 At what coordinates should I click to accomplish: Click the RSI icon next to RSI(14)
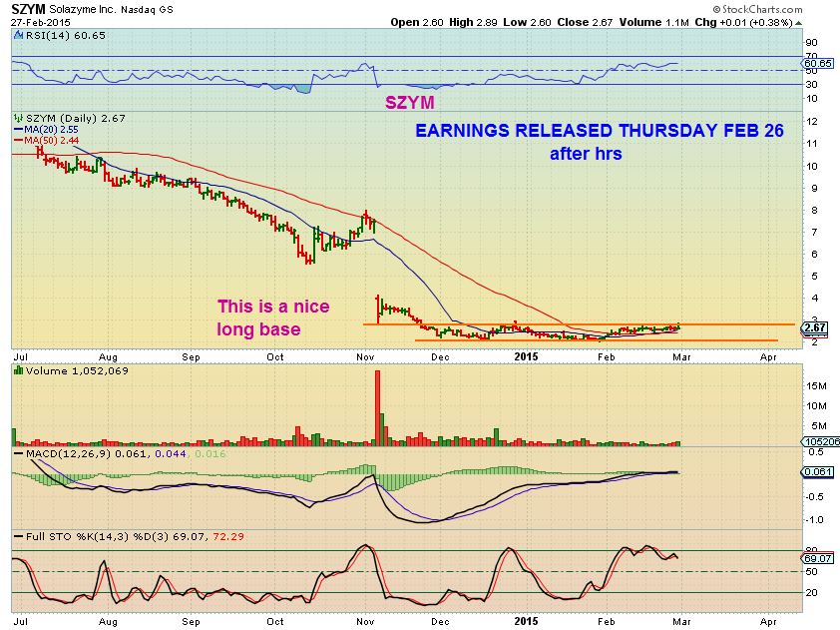(x=19, y=35)
